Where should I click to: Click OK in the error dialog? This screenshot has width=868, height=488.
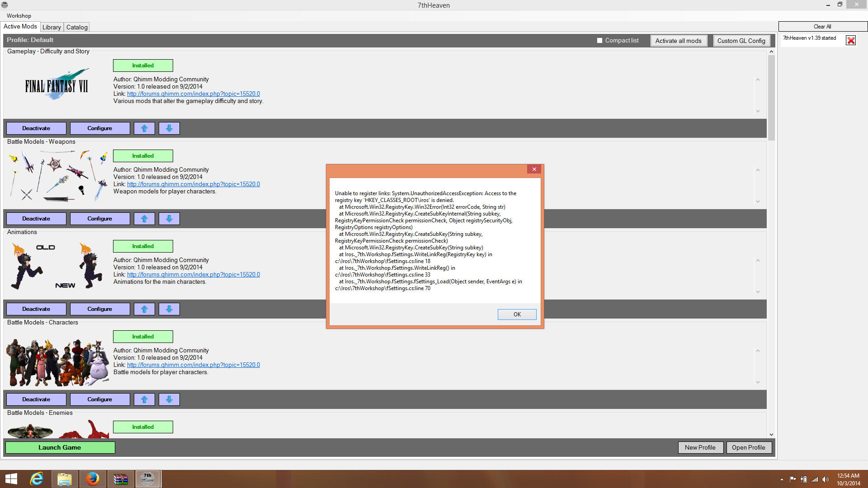[x=517, y=314]
